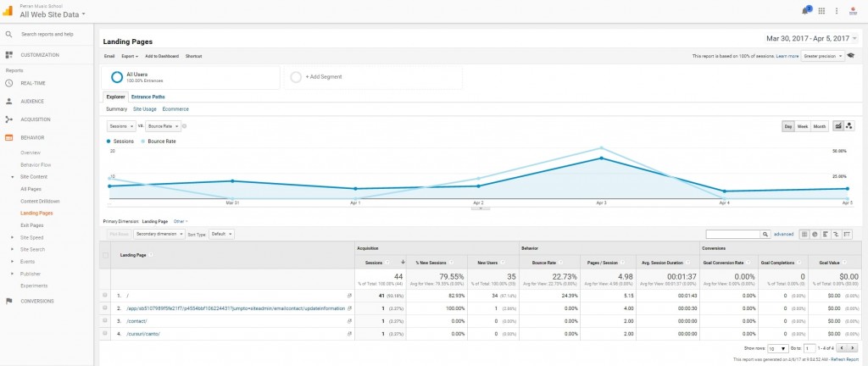Click the Conversions flag icon
Image resolution: width=868 pixels, height=366 pixels.
coord(8,302)
